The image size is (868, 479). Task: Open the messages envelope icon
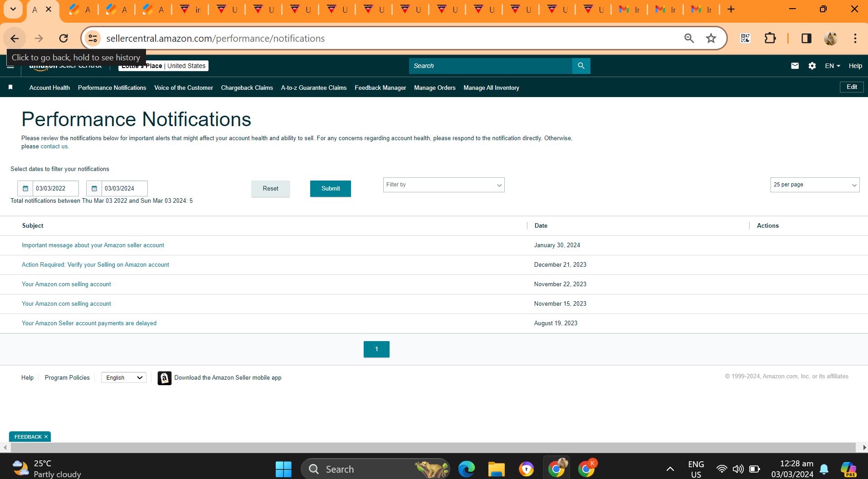tap(795, 66)
